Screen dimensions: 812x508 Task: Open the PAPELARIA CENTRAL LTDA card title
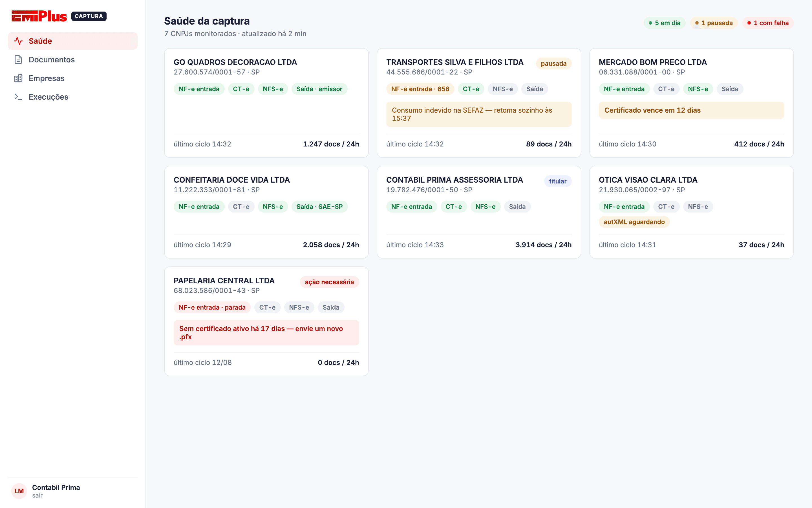coord(224,281)
